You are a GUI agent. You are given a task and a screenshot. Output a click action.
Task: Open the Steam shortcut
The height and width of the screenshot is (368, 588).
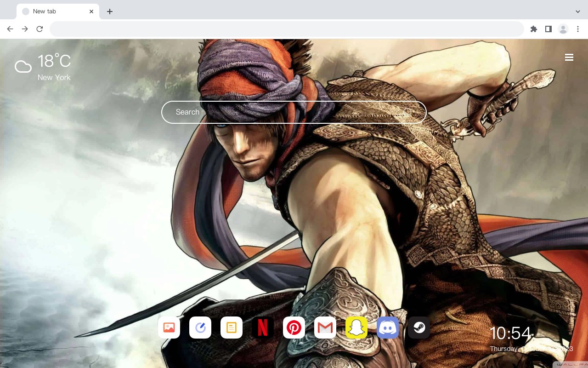pos(419,328)
